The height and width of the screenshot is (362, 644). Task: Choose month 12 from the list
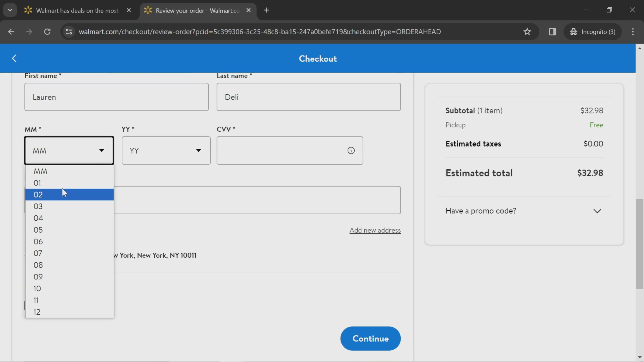coord(69,312)
